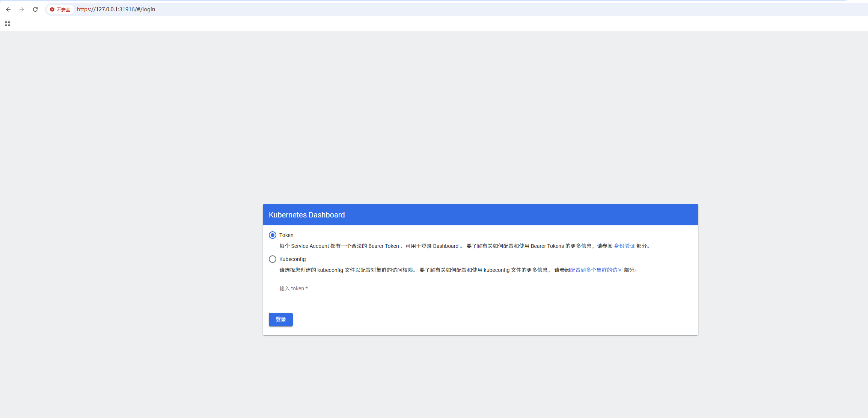Image resolution: width=868 pixels, height=418 pixels.
Task: Open the 身份验证 documentation link
Action: pyautogui.click(x=624, y=246)
